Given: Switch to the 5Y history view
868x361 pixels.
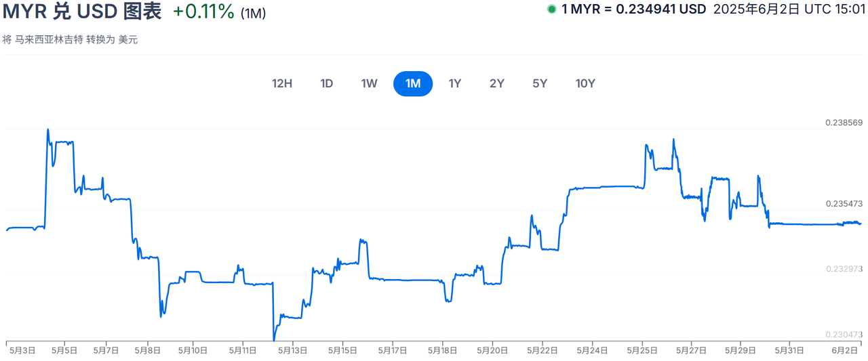Looking at the screenshot, I should tap(540, 84).
